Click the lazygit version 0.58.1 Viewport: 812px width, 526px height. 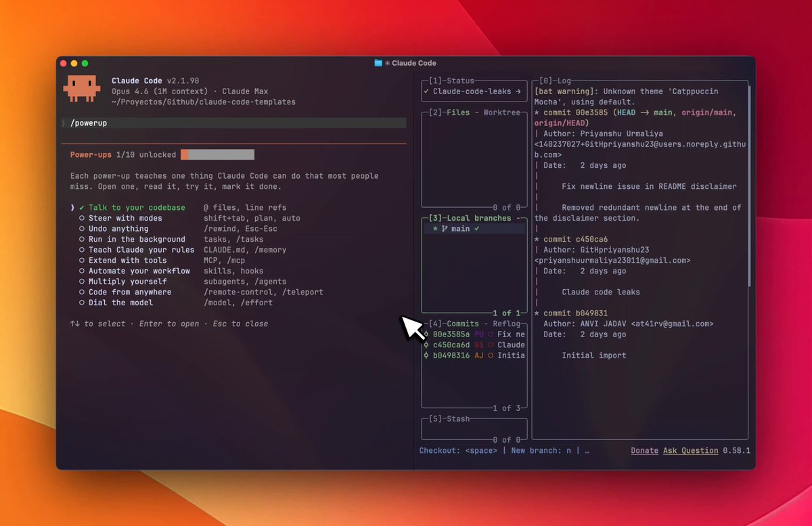[x=736, y=451]
